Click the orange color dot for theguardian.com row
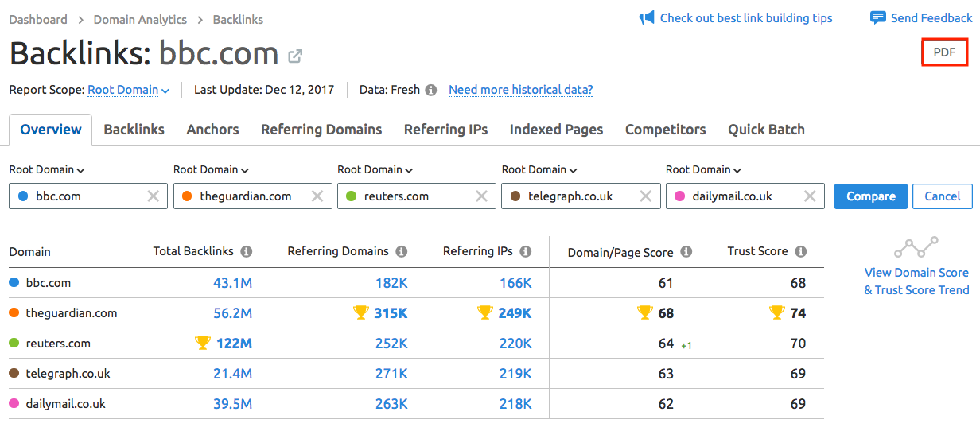This screenshot has width=980, height=427. (14, 313)
